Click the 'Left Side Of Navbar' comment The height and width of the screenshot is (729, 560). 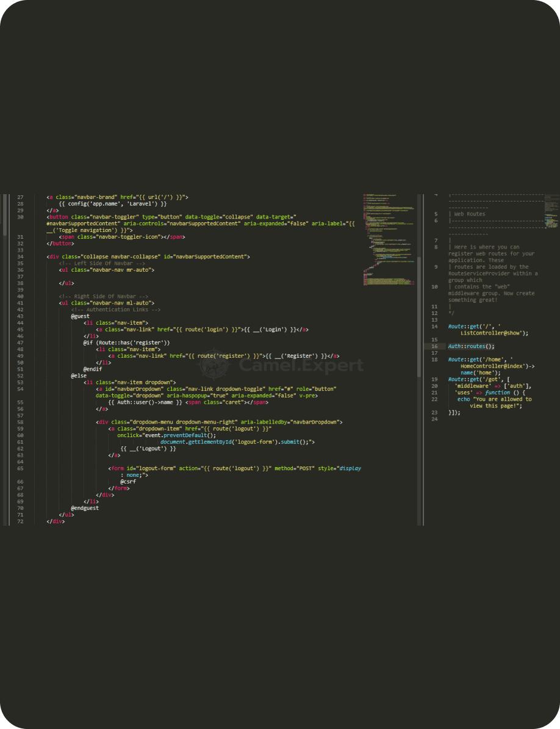tap(102, 263)
